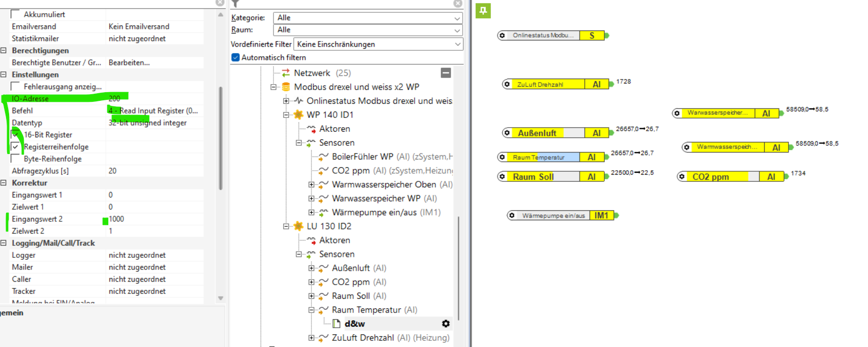The width and height of the screenshot is (868, 347).
Task: Click properties panel scroll-down arrow
Action: 221,298
